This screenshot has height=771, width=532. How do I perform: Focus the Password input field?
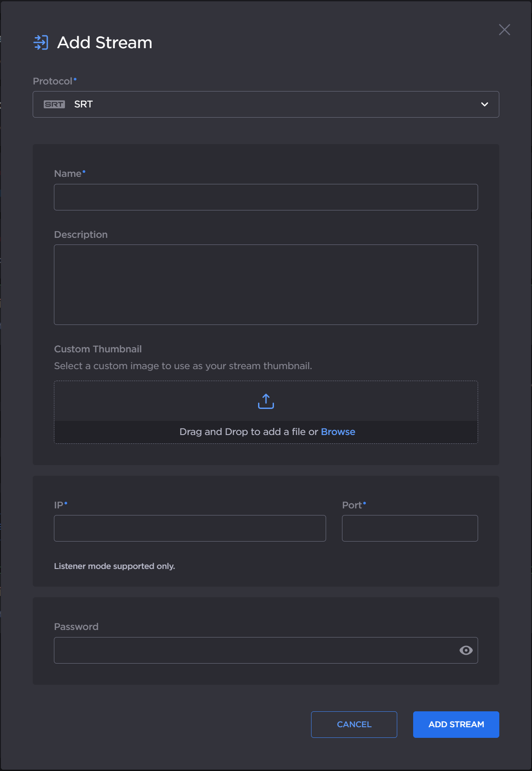254,650
